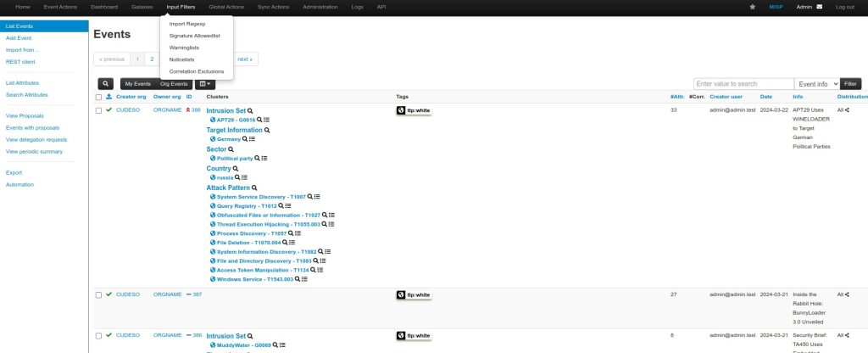Open Search Attributes in the sidebar
This screenshot has width=868, height=353.
[26, 95]
